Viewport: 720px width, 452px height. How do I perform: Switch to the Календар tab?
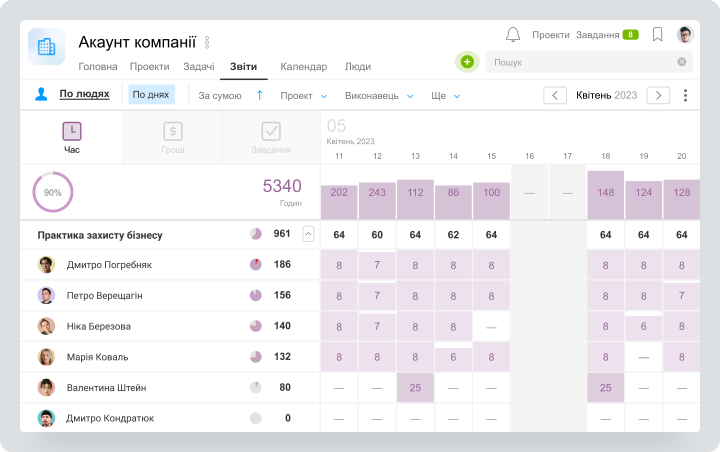pos(304,67)
